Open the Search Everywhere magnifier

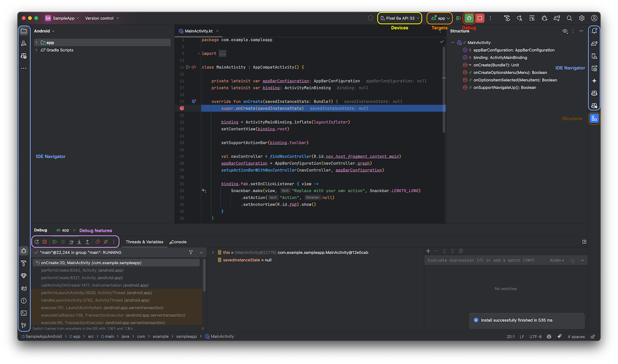(x=569, y=18)
